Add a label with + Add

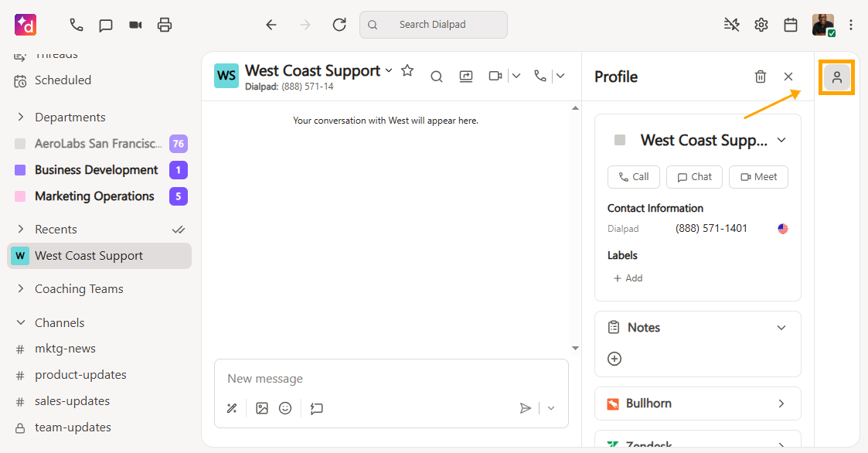pyautogui.click(x=628, y=278)
